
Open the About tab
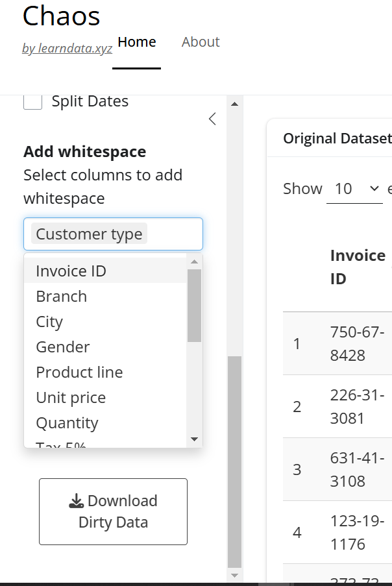pyautogui.click(x=201, y=42)
